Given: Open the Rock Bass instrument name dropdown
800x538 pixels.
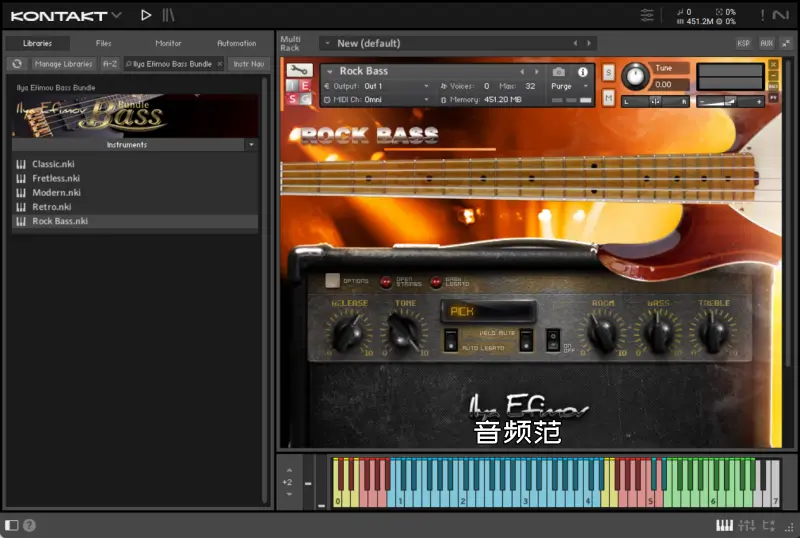Looking at the screenshot, I should tap(330, 71).
